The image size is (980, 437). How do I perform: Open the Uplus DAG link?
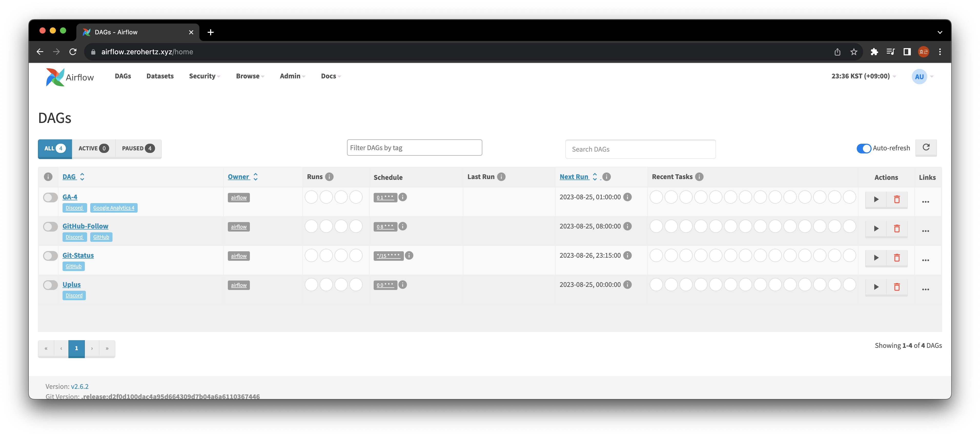(x=72, y=285)
